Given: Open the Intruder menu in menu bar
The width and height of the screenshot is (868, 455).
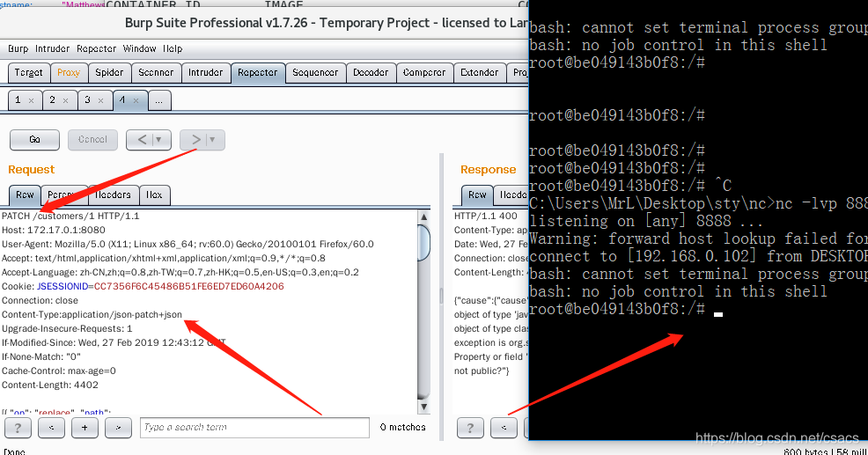Looking at the screenshot, I should [x=53, y=48].
